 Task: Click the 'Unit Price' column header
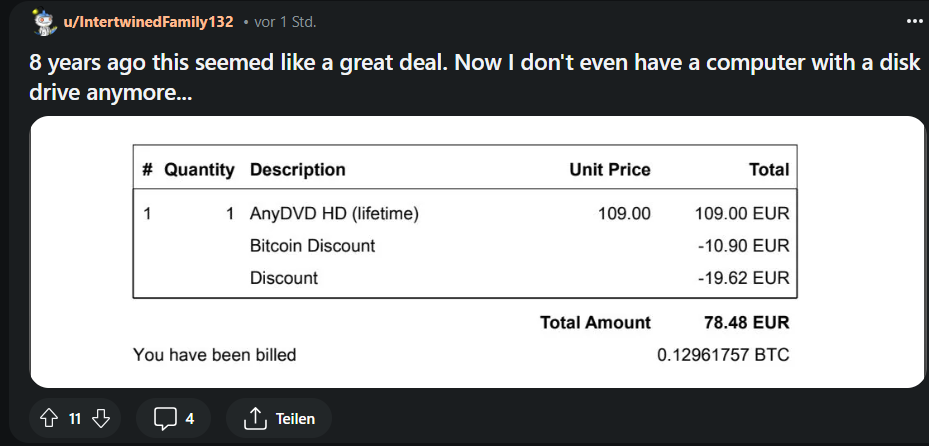tap(610, 170)
